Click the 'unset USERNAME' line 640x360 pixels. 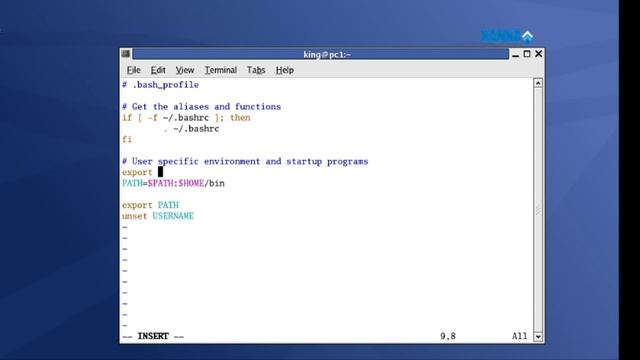[x=158, y=216]
